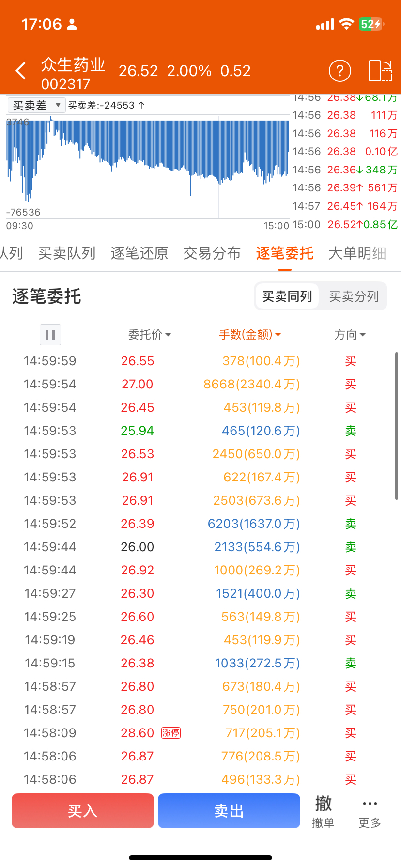Open the 撤单 cancel order icon
Screen dimensions: 401x868
point(323,811)
